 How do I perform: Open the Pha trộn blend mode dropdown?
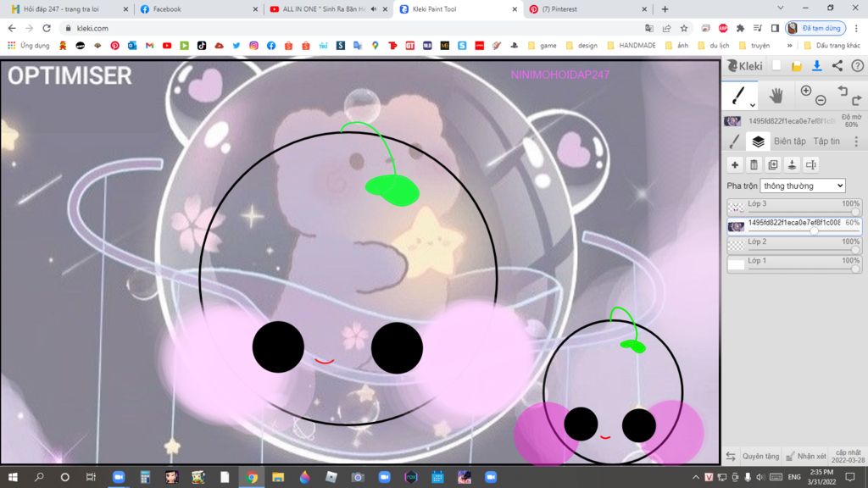coord(803,186)
